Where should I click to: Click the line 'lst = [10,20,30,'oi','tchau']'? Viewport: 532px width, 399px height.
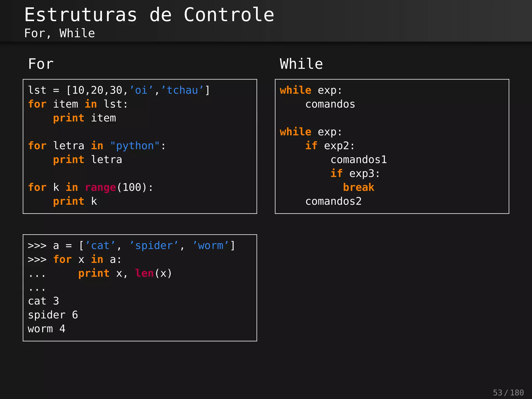[119, 90]
